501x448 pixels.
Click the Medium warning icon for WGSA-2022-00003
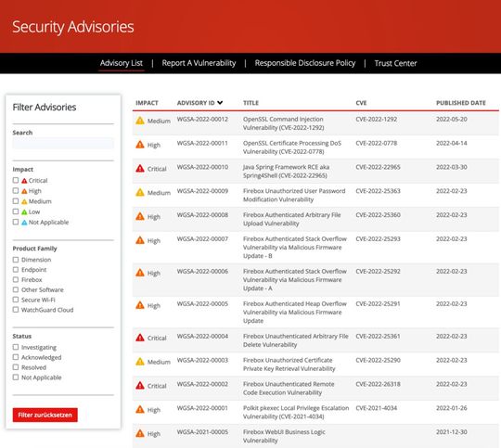[x=140, y=362]
